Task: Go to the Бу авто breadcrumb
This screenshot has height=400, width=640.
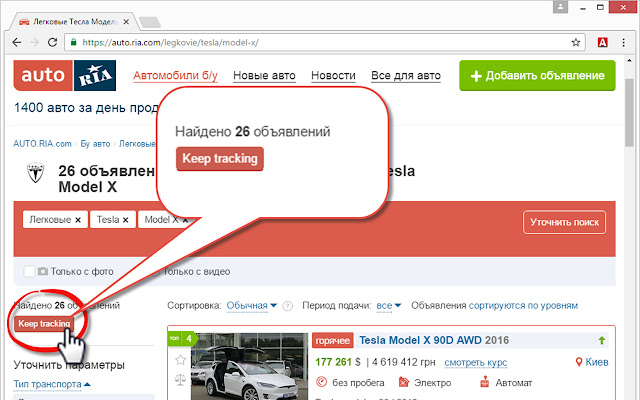Action: pyautogui.click(x=95, y=144)
